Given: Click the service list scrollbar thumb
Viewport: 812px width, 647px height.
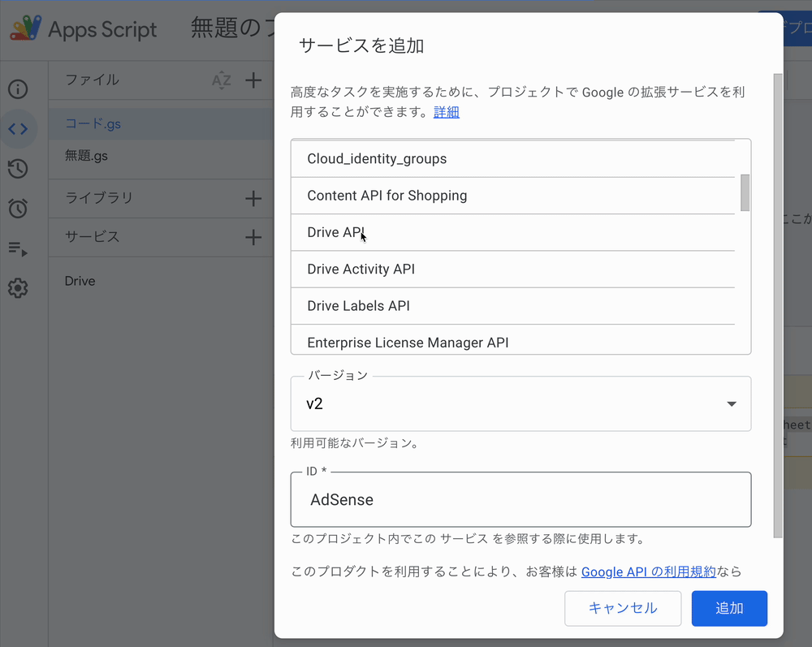Looking at the screenshot, I should point(745,192).
